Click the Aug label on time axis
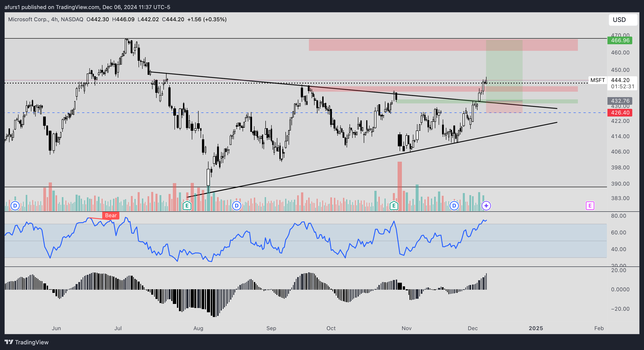Screen dimensions: 644x350 click(198, 328)
